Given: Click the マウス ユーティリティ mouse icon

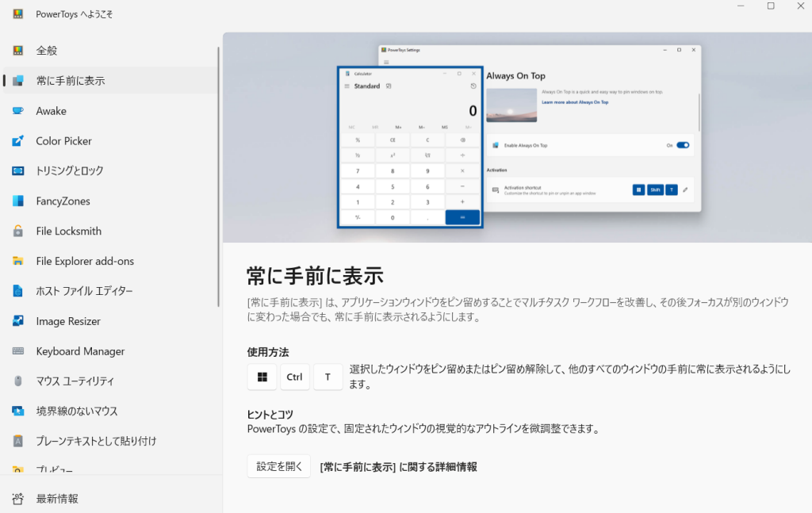Looking at the screenshot, I should (x=18, y=381).
